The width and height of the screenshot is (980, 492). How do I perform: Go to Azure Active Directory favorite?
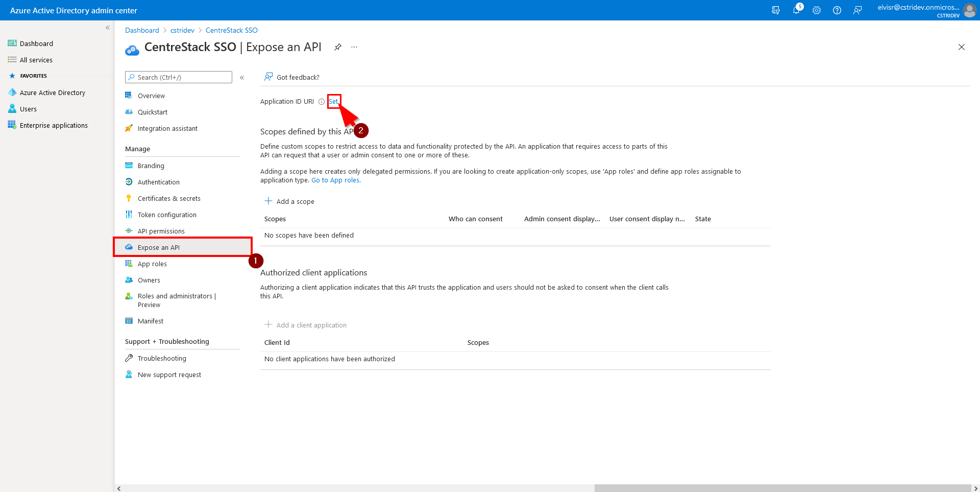pyautogui.click(x=52, y=92)
